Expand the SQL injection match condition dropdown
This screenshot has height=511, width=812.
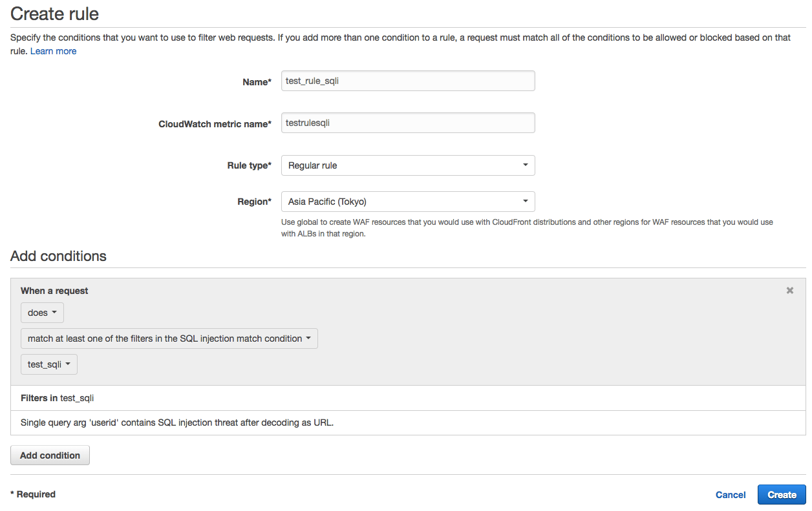point(169,339)
